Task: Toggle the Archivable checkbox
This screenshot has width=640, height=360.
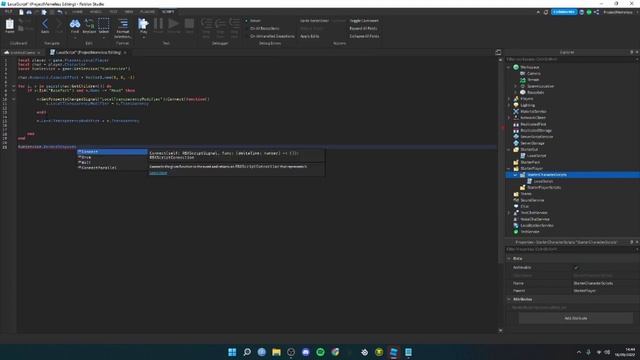Action: [576, 268]
